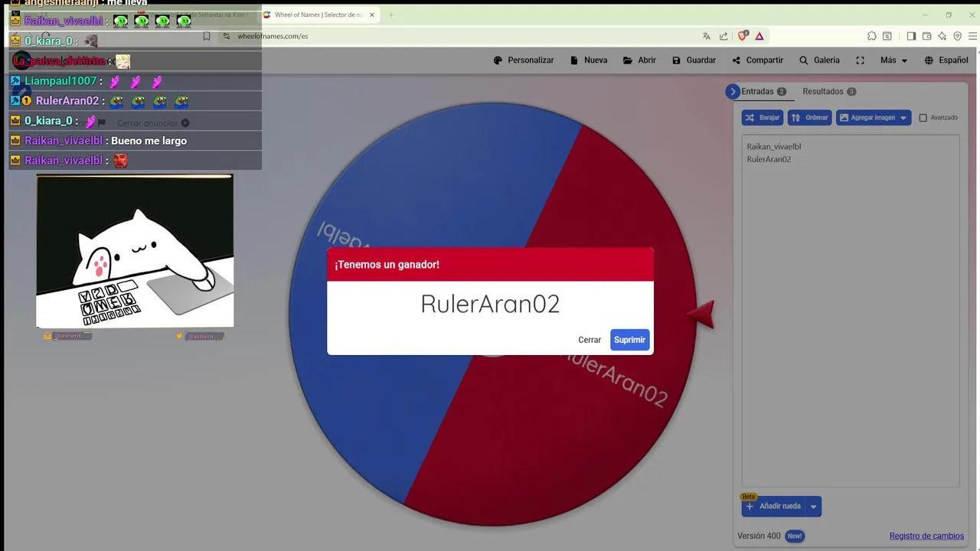Enter fullscreen mode icon

point(860,60)
